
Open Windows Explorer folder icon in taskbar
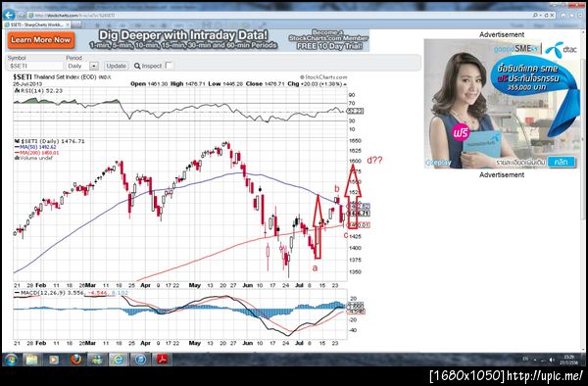pos(32,360)
